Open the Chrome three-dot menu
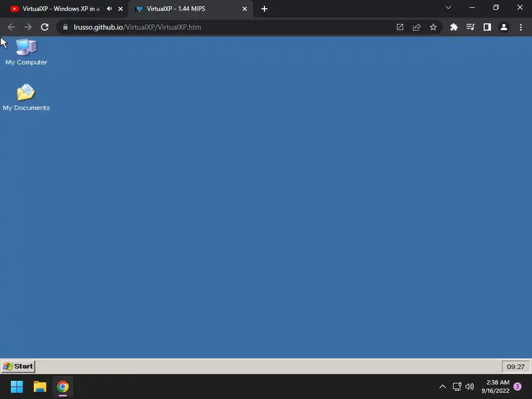532x399 pixels. click(521, 27)
